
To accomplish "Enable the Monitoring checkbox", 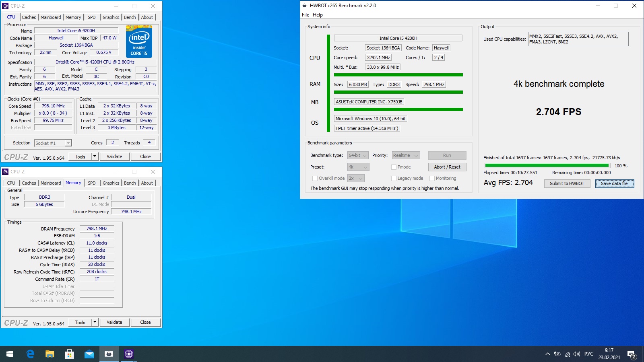I will [x=432, y=178].
